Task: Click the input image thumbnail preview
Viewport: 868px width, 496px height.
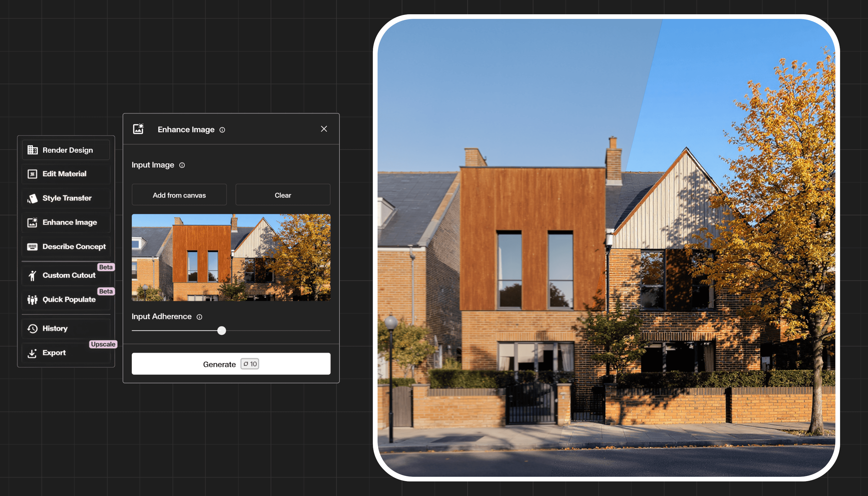Action: [x=231, y=258]
